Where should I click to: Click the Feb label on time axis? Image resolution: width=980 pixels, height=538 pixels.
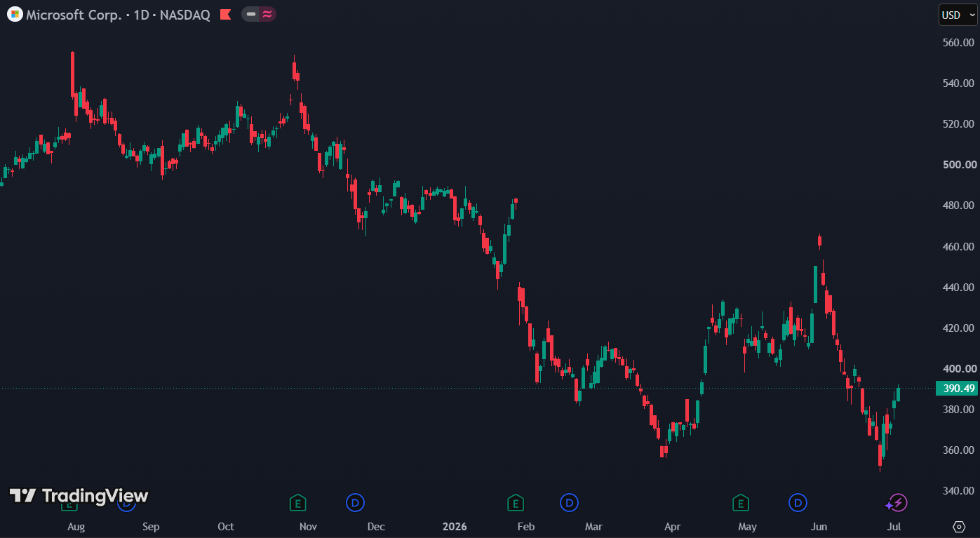click(x=525, y=527)
